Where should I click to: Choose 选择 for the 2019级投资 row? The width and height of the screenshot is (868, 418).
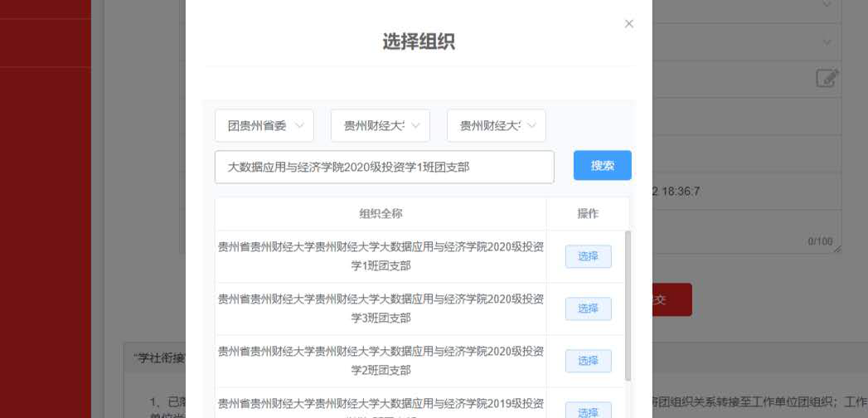point(588,411)
